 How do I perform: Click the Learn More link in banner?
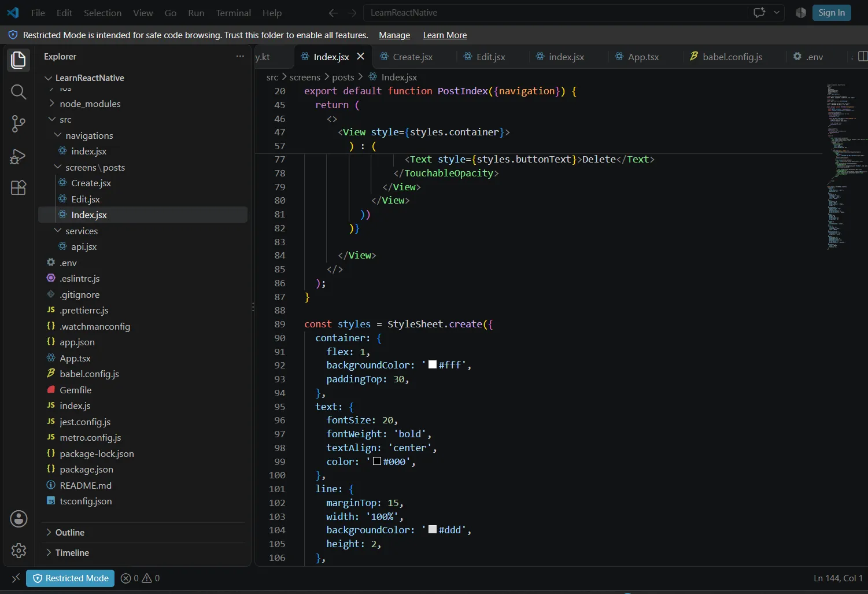click(445, 35)
